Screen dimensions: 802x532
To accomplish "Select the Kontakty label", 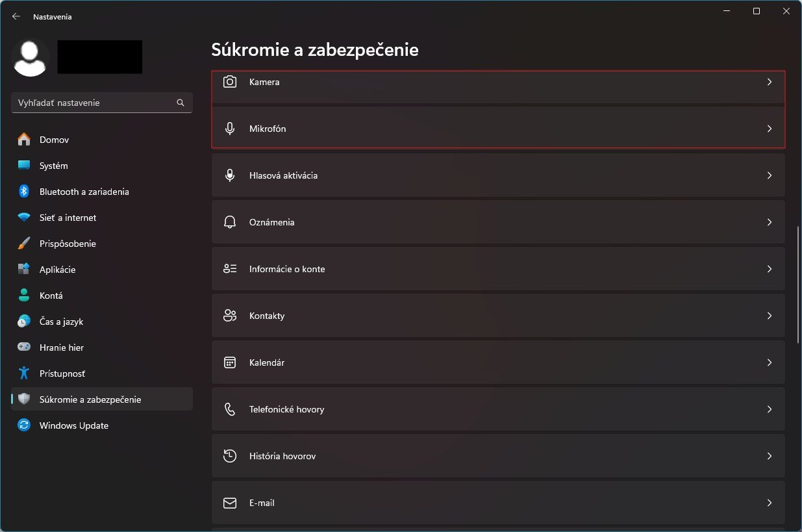I will point(267,316).
